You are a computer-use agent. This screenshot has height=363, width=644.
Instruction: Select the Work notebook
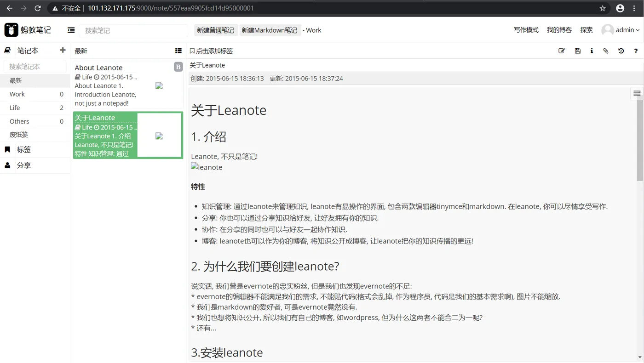pos(35,94)
